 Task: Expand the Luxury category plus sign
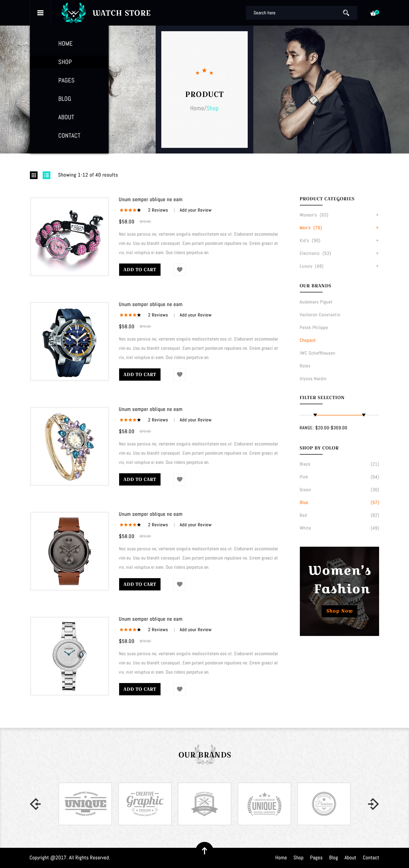(x=377, y=266)
